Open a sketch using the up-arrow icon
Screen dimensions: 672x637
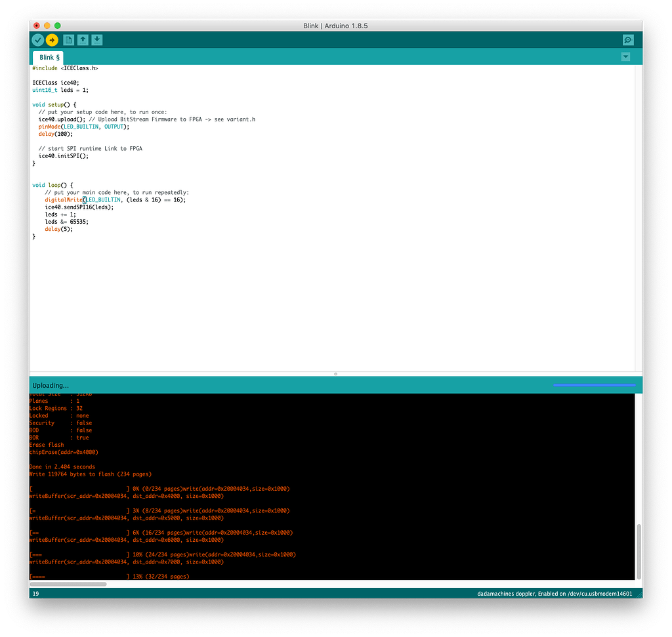[83, 40]
